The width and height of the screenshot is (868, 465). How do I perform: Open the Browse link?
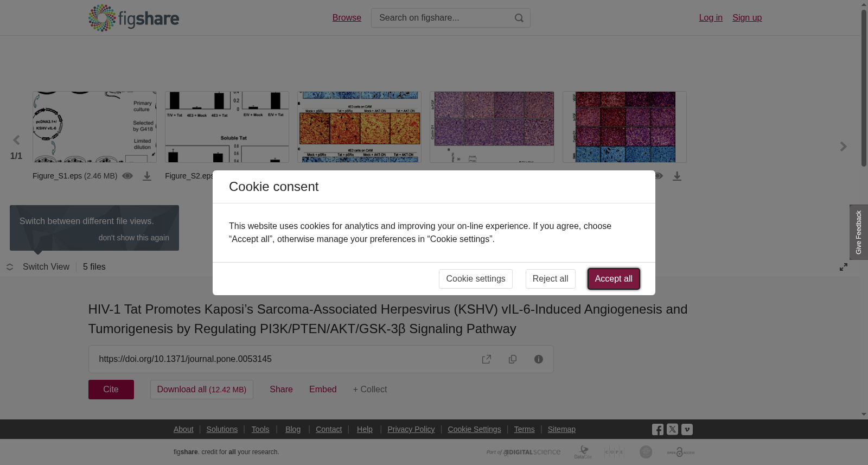pos(347,18)
